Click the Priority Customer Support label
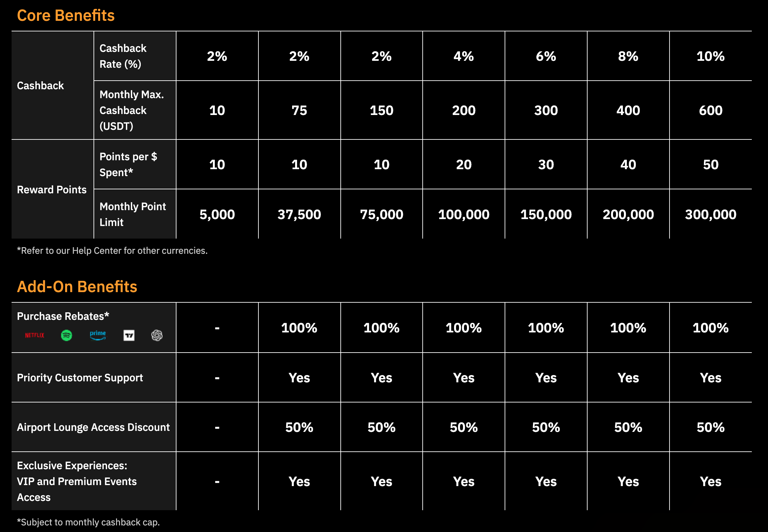768x532 pixels. (x=80, y=378)
